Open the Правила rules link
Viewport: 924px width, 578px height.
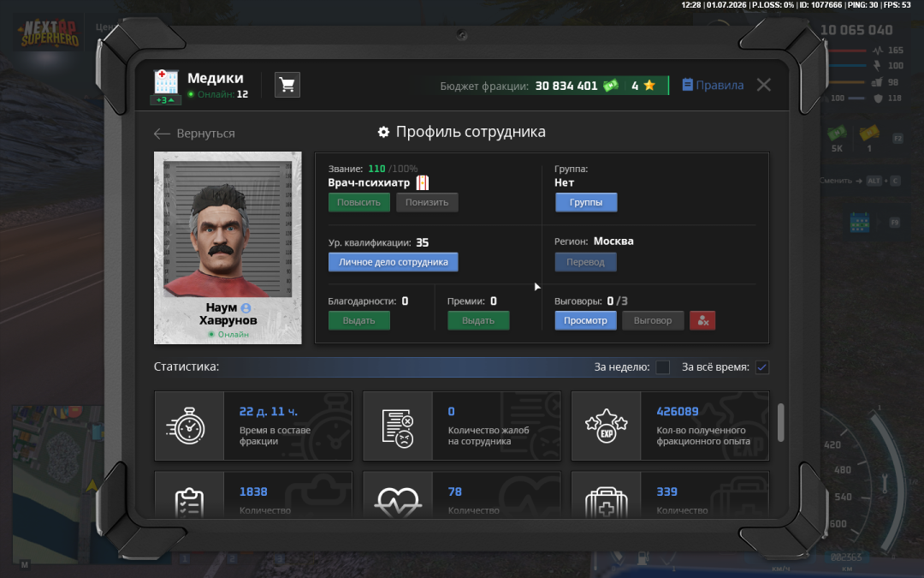click(713, 85)
